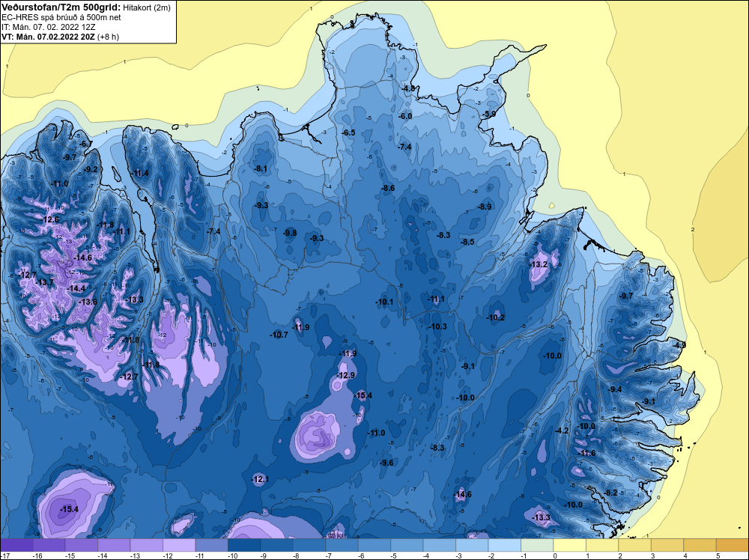The height and width of the screenshot is (560, 749).
Task: Click the legend swatch labeled -7
Action: (x=341, y=545)
